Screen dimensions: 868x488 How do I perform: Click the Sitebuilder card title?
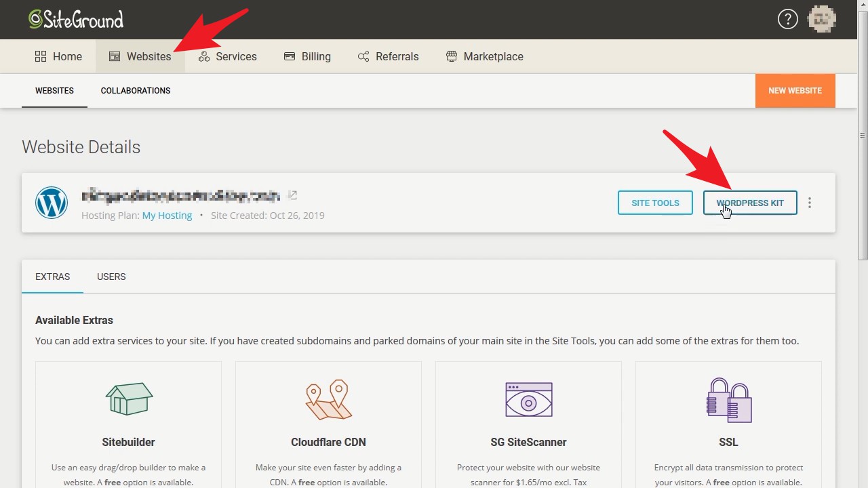tap(128, 442)
